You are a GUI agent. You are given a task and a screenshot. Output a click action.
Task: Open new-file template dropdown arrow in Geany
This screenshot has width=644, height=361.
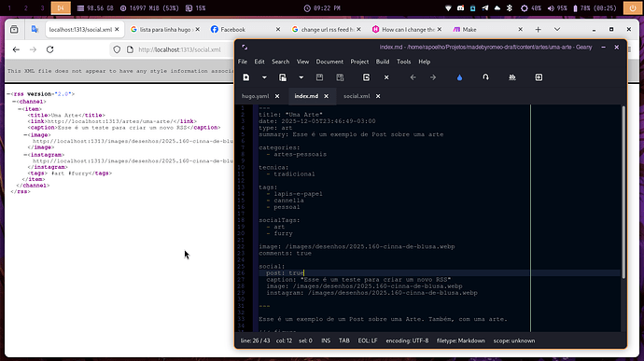click(x=264, y=77)
